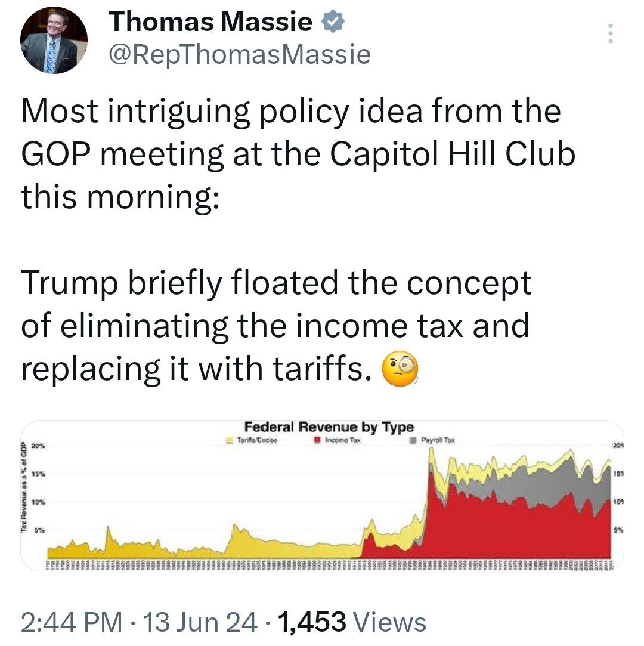View the 1,453 Views count
This screenshot has height=646, width=644.
352,622
